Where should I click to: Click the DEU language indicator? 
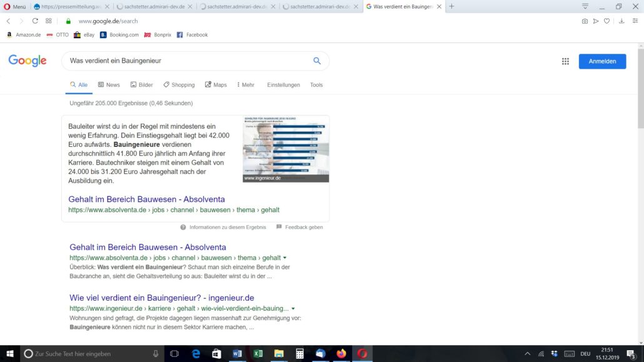pyautogui.click(x=585, y=354)
